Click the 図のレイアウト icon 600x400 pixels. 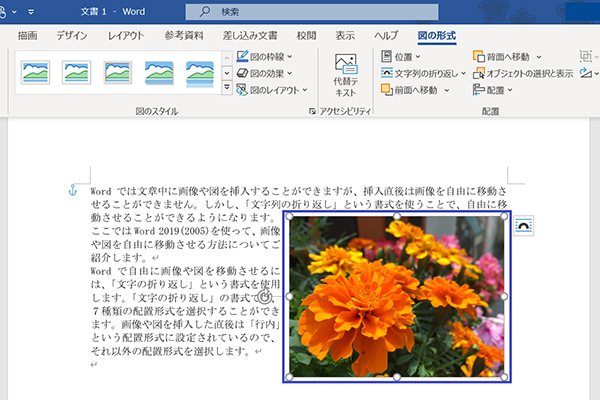(242, 90)
